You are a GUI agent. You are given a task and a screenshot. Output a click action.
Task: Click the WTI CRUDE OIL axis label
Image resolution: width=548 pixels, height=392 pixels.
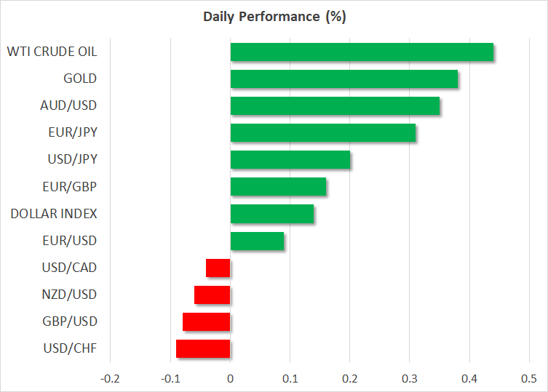point(52,52)
